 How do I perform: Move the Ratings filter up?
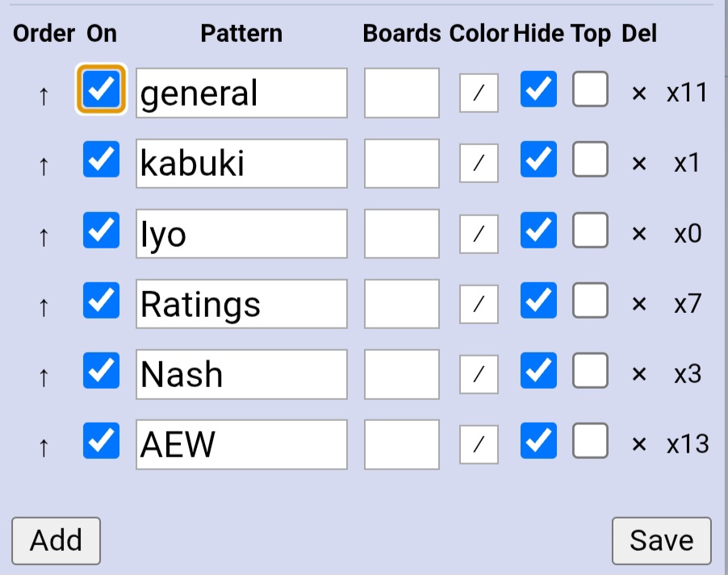(x=44, y=306)
